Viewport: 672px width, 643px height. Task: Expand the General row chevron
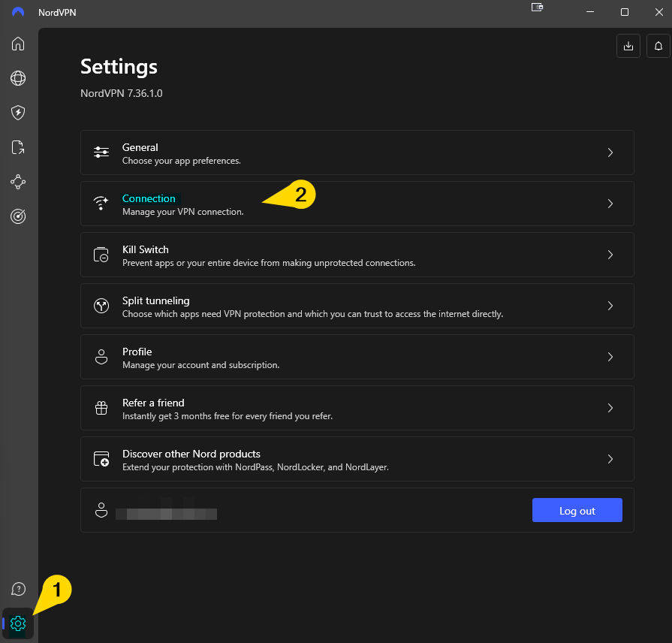[610, 152]
